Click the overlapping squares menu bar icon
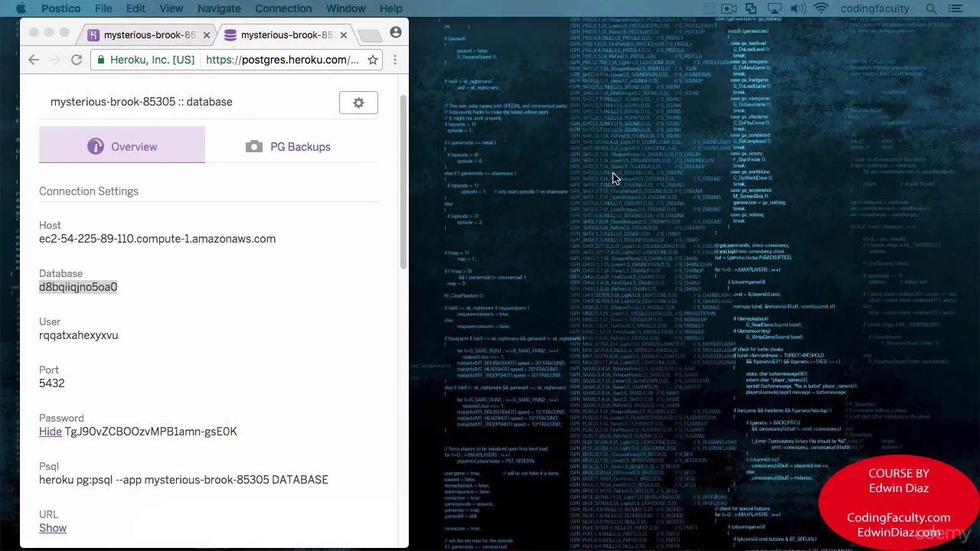The height and width of the screenshot is (551, 980). coord(752,8)
